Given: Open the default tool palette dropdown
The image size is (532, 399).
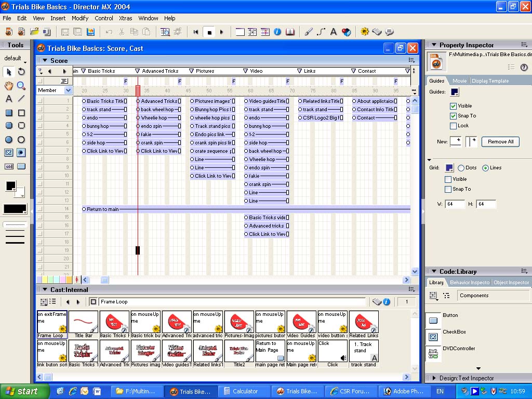Looking at the screenshot, I should [15, 59].
